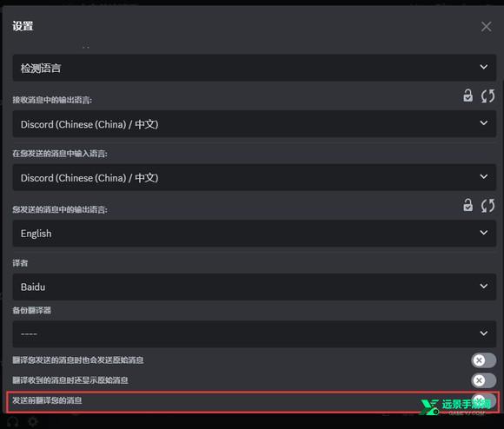Open the gear settings icon at bottom left
Image resolution: width=504 pixels, height=429 pixels.
tap(32, 421)
